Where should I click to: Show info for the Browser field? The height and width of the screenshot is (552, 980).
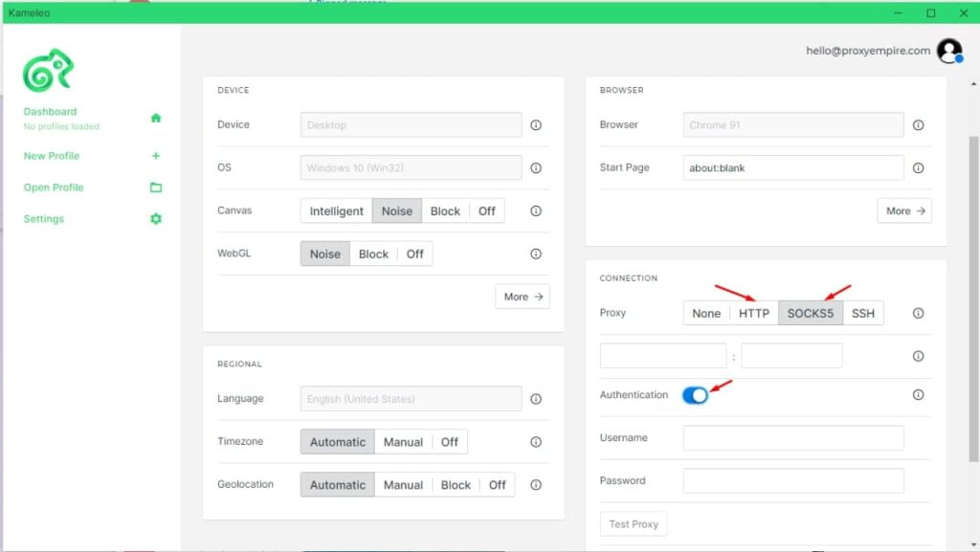(x=918, y=125)
